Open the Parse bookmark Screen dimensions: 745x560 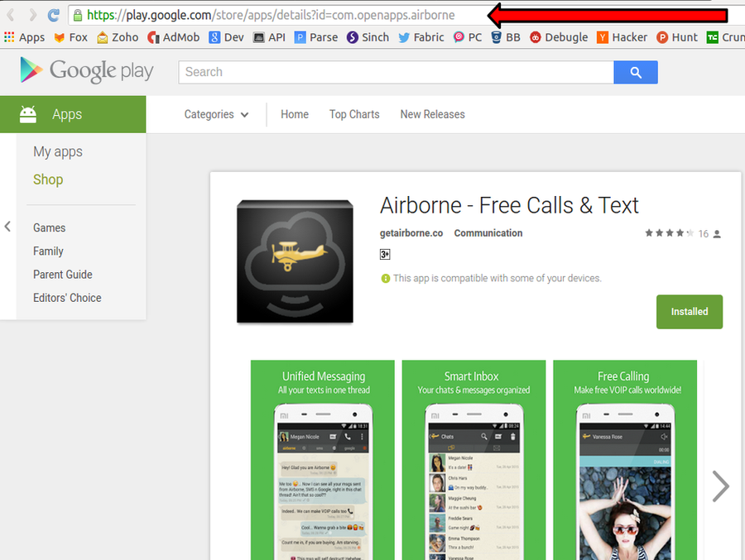pyautogui.click(x=316, y=37)
